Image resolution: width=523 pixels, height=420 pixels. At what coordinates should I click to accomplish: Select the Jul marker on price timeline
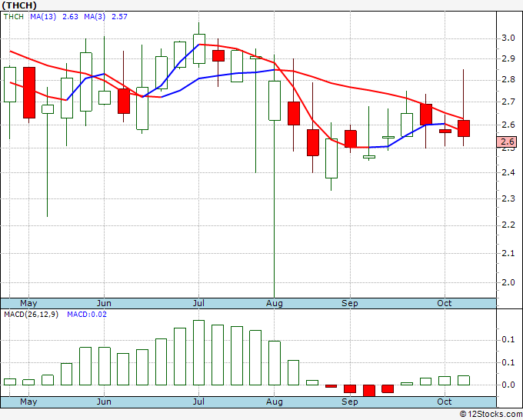tap(198, 303)
